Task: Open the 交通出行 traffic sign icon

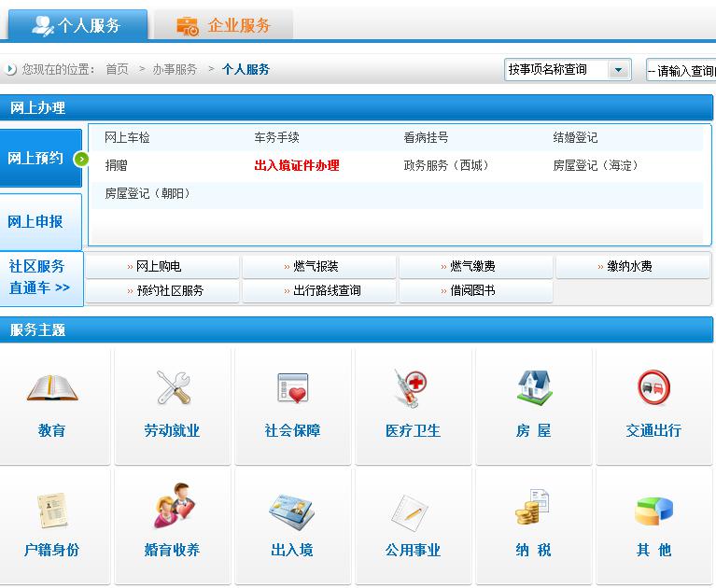Action: 653,387
